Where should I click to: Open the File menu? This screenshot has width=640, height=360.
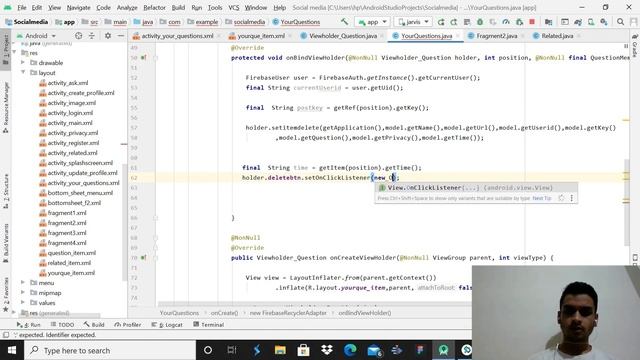click(22, 7)
